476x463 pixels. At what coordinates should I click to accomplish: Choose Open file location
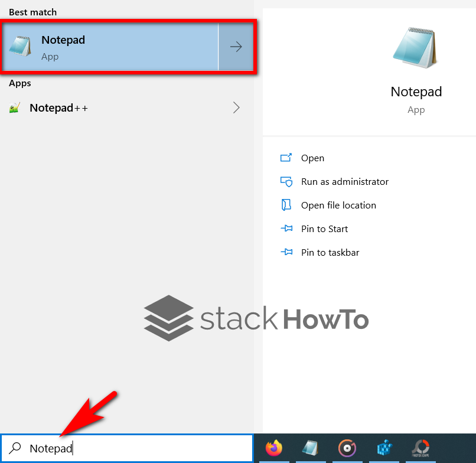tap(338, 206)
